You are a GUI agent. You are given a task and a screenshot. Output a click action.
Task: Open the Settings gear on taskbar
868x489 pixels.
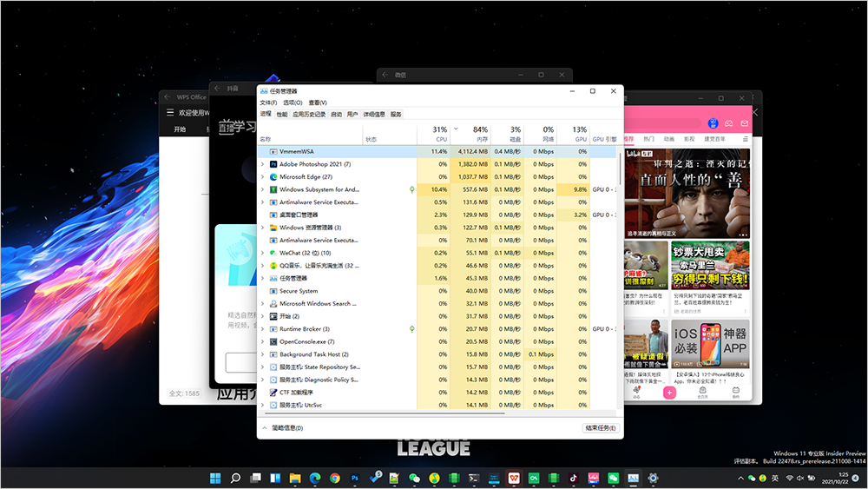coord(653,478)
